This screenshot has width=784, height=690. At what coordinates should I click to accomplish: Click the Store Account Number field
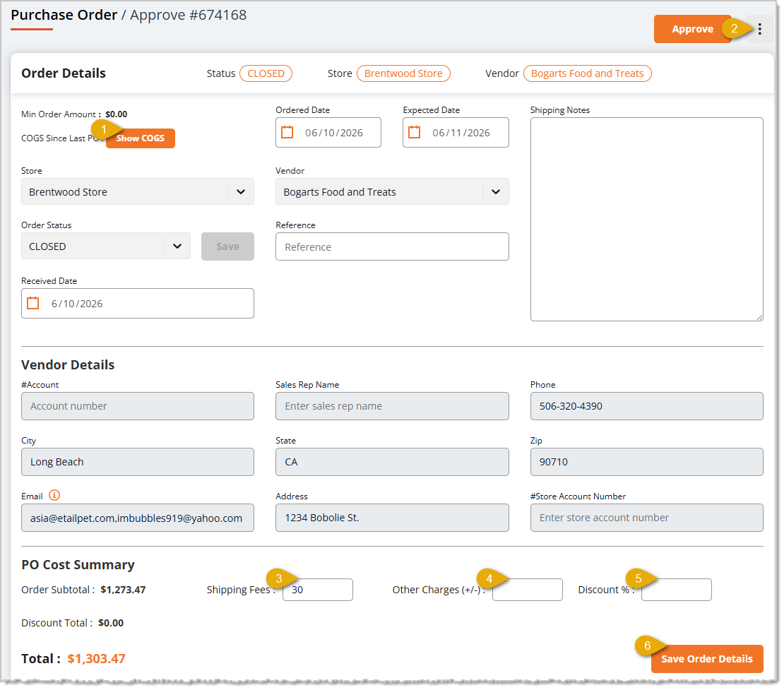coord(646,518)
